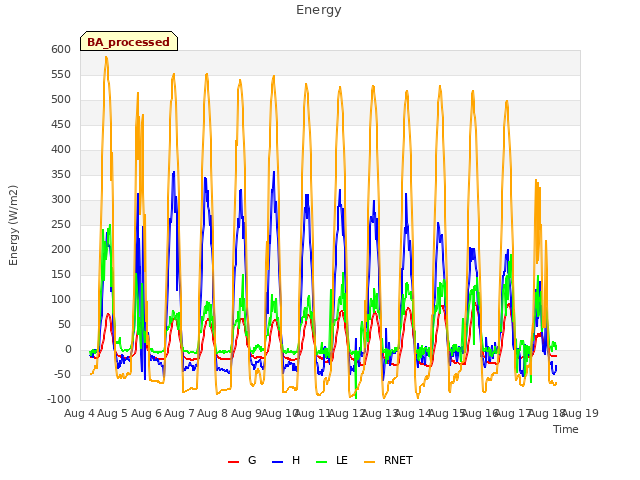Click the green LE legend swatch
640x480 pixels.
(x=322, y=462)
